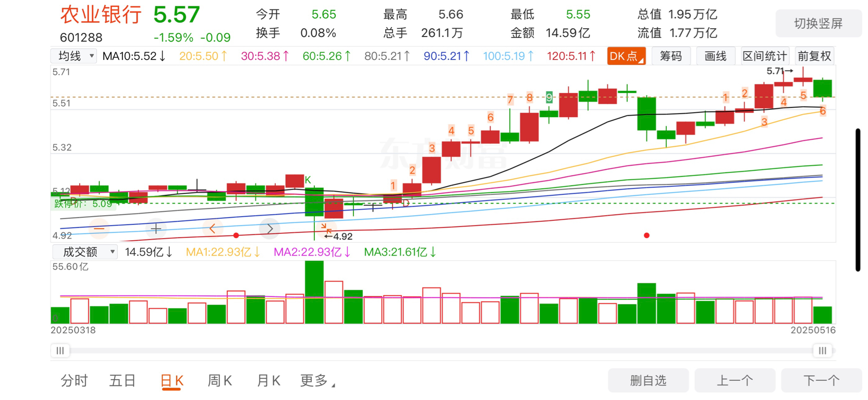Go to previous stock with 上一个

coord(735,381)
